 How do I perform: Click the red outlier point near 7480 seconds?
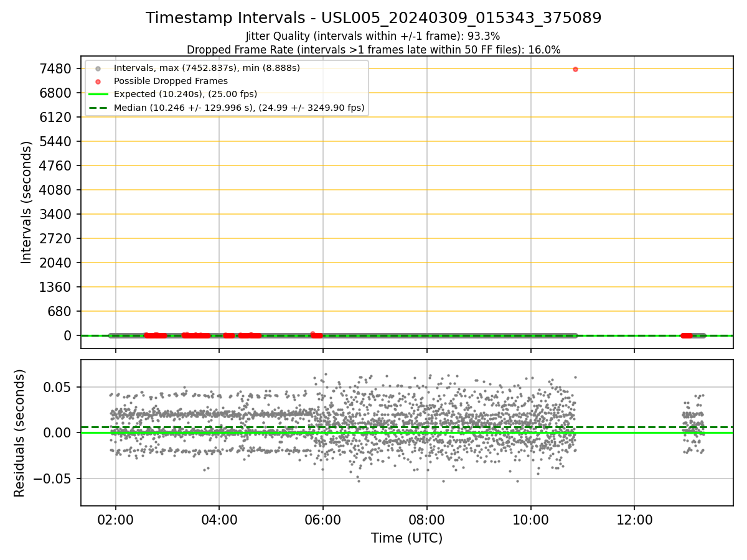[575, 69]
